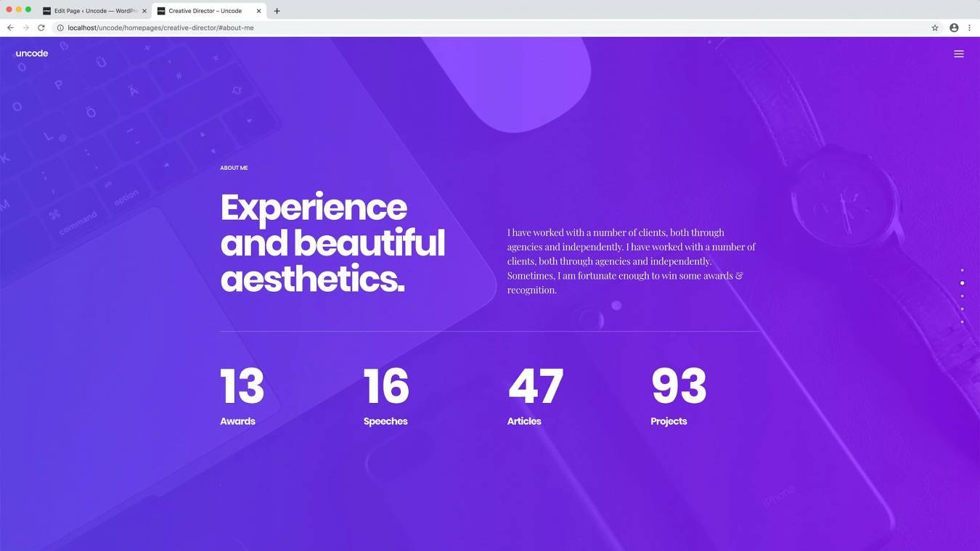The width and height of the screenshot is (980, 551).
Task: Click the 93 Projects counter
Action: [678, 396]
